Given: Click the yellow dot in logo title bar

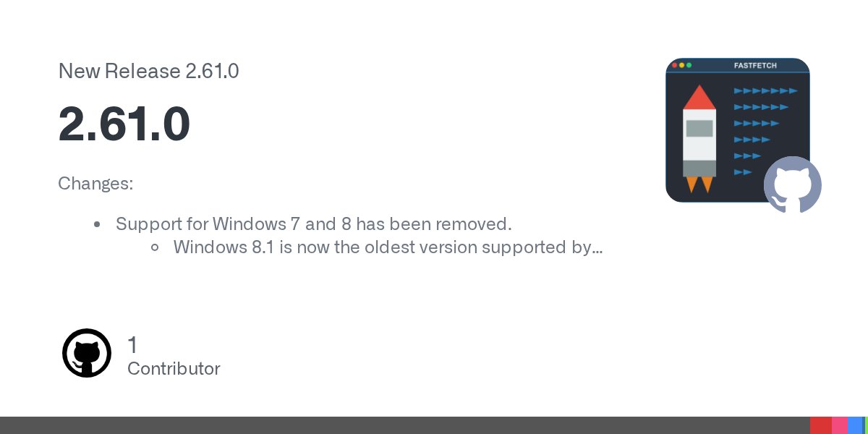Looking at the screenshot, I should (682, 65).
